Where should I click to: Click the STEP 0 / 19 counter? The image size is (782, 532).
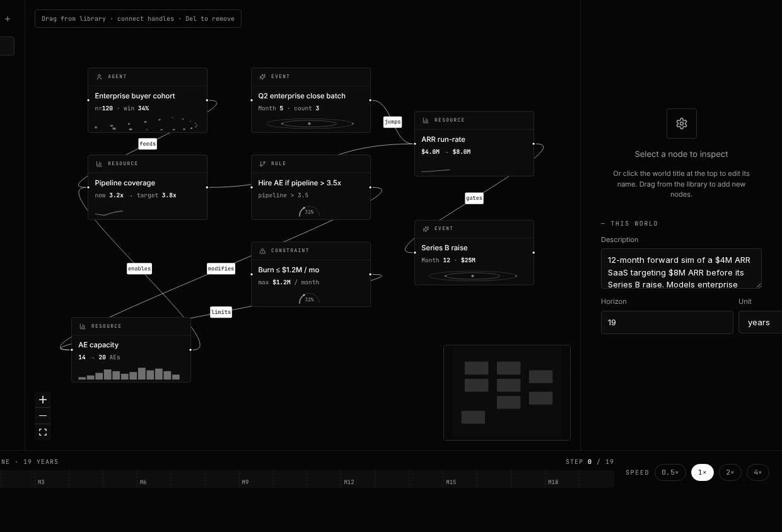point(590,462)
